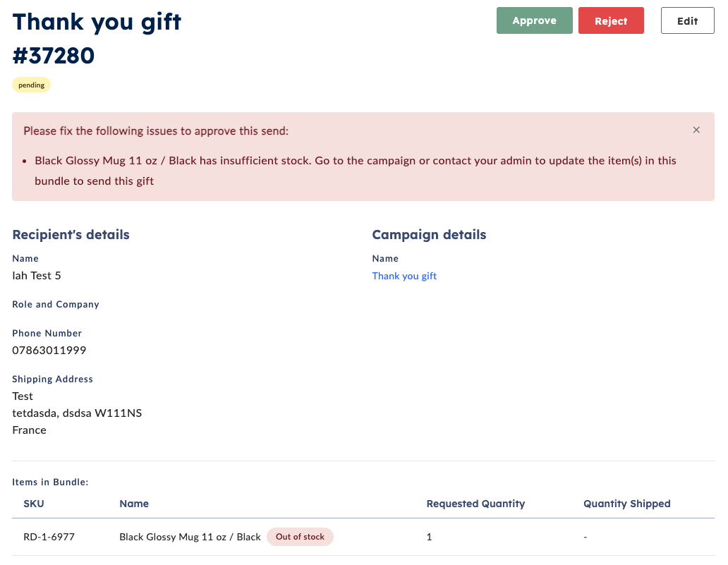The width and height of the screenshot is (728, 565).
Task: Click the Approve button
Action: pos(534,20)
